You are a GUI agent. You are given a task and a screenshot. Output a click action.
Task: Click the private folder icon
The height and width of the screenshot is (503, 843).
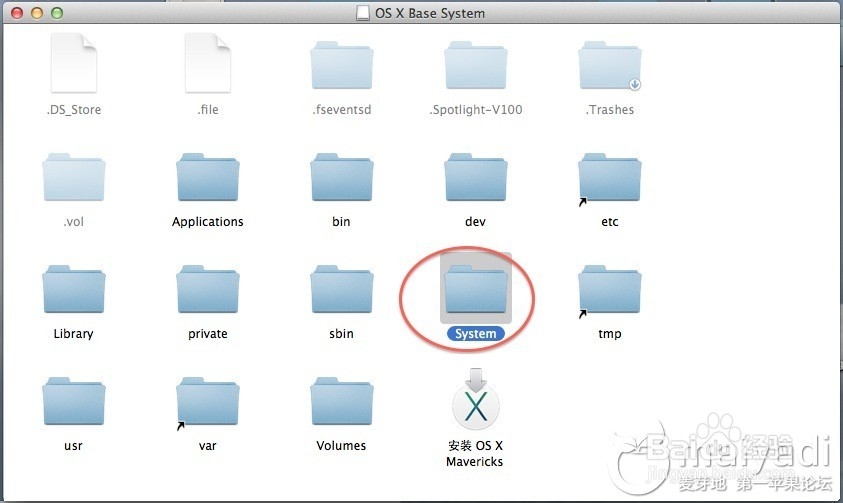click(x=208, y=290)
